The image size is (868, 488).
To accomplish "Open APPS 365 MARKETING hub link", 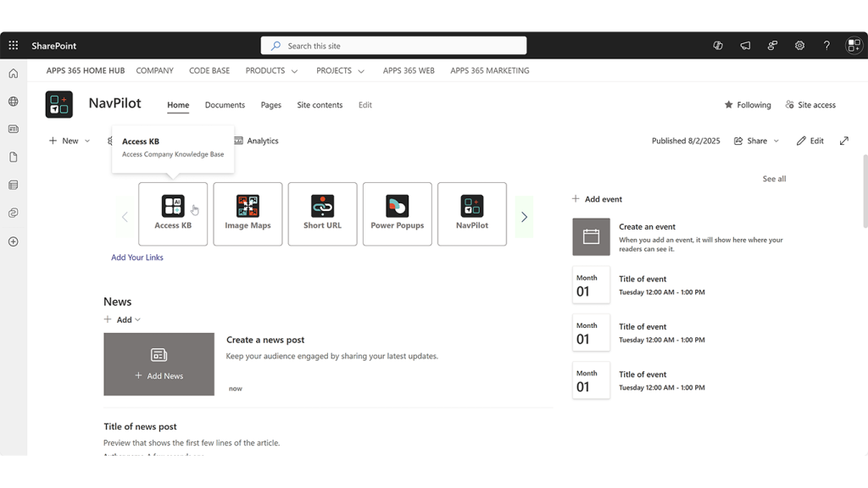I will [489, 71].
